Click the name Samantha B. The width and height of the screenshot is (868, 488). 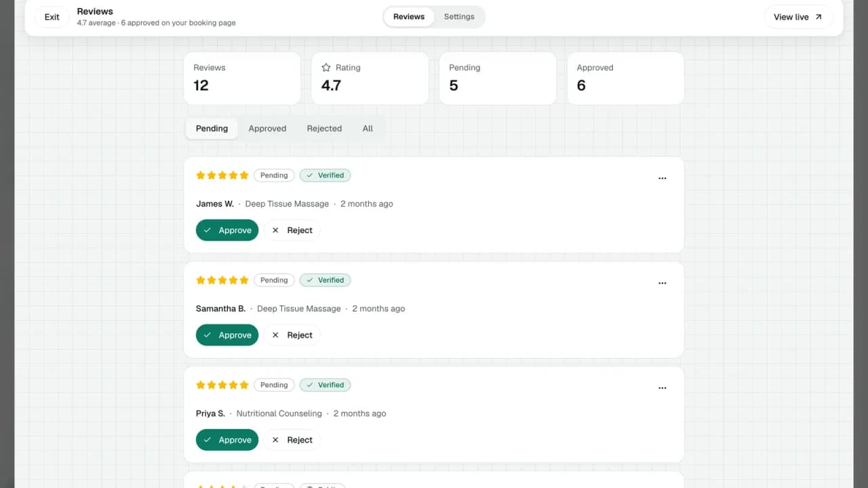(221, 309)
